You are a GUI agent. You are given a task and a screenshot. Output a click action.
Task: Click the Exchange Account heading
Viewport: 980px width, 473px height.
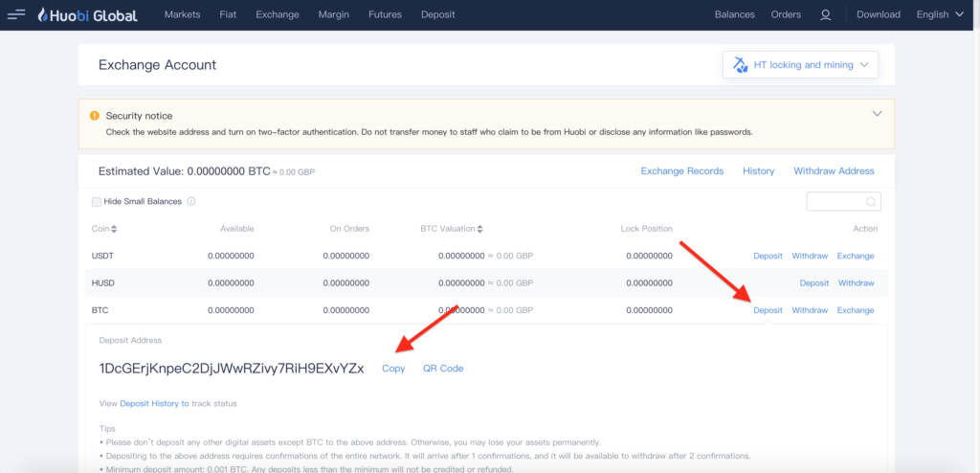[158, 64]
